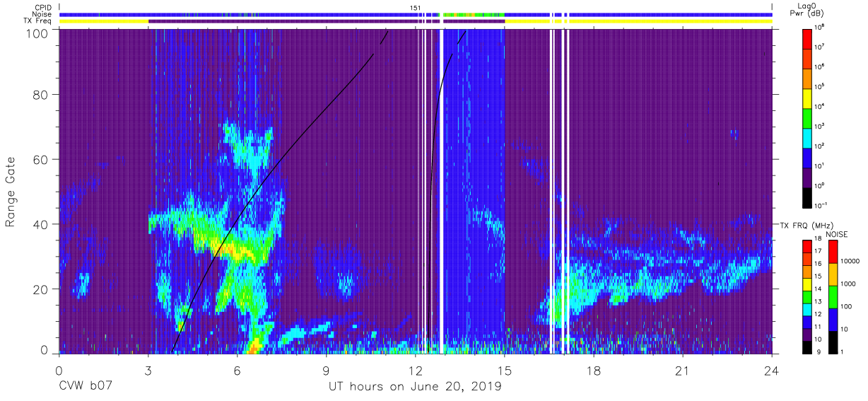Click the yellow TX Freq strip before hour 3

pos(104,22)
